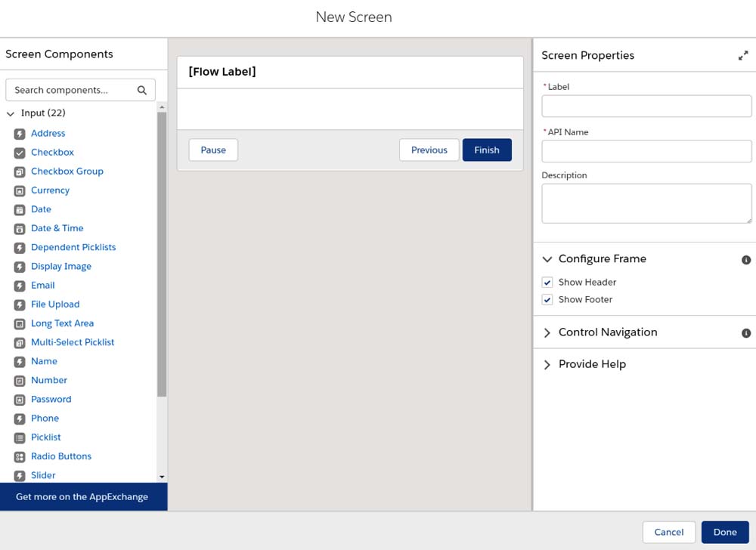Click the Done button
756x550 pixels.
724,532
